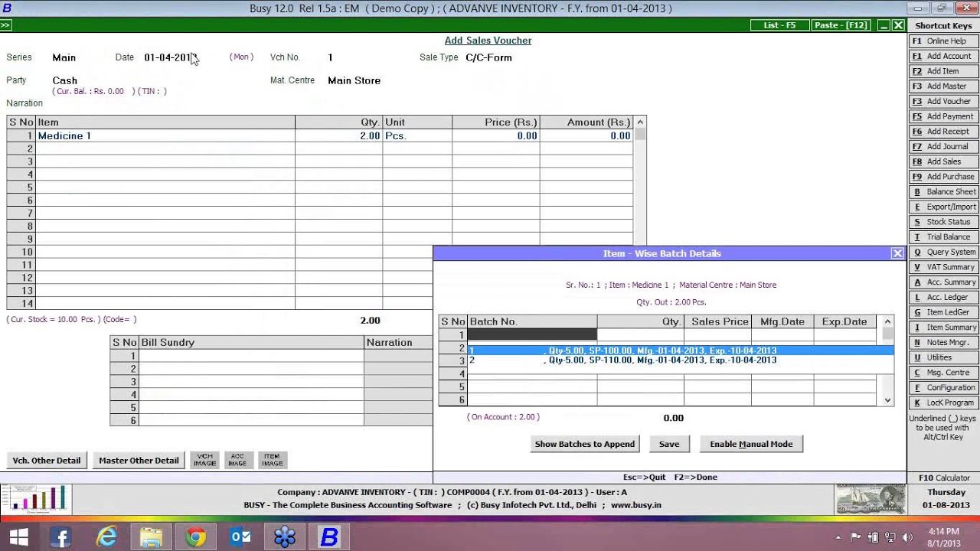The width and height of the screenshot is (980, 551).
Task: Click the Lock Program shortcut
Action: pyautogui.click(x=943, y=403)
